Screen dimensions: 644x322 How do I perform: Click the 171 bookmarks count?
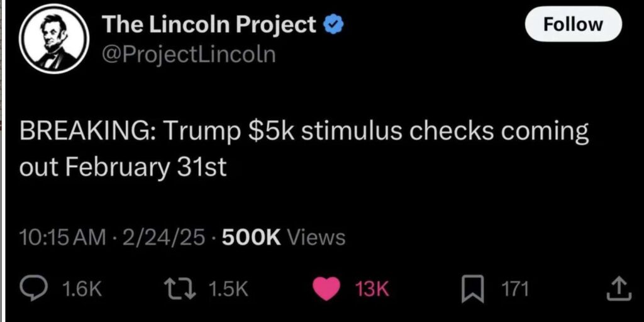[x=514, y=289]
